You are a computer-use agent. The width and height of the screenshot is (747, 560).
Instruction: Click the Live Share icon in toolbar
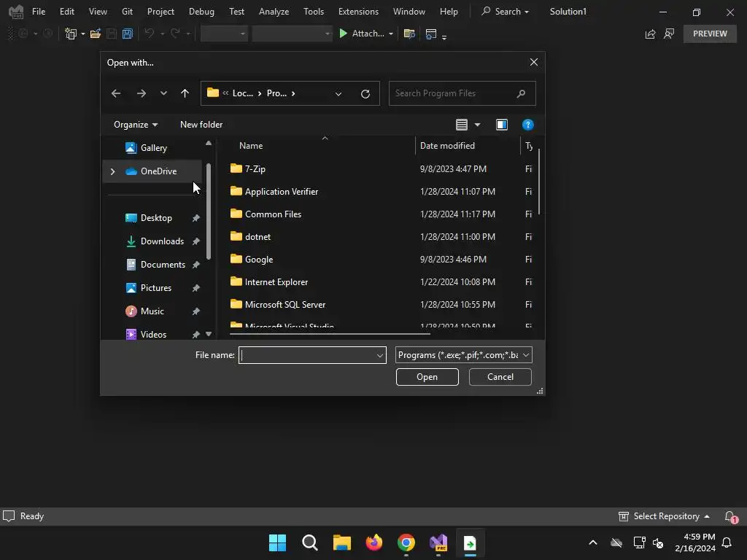tap(650, 34)
